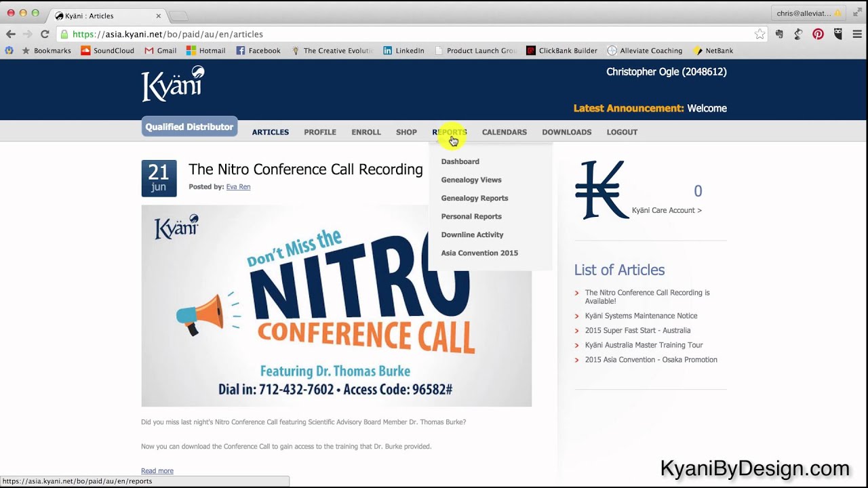
Task: Click the desk lamp extension icon
Action: (798, 34)
